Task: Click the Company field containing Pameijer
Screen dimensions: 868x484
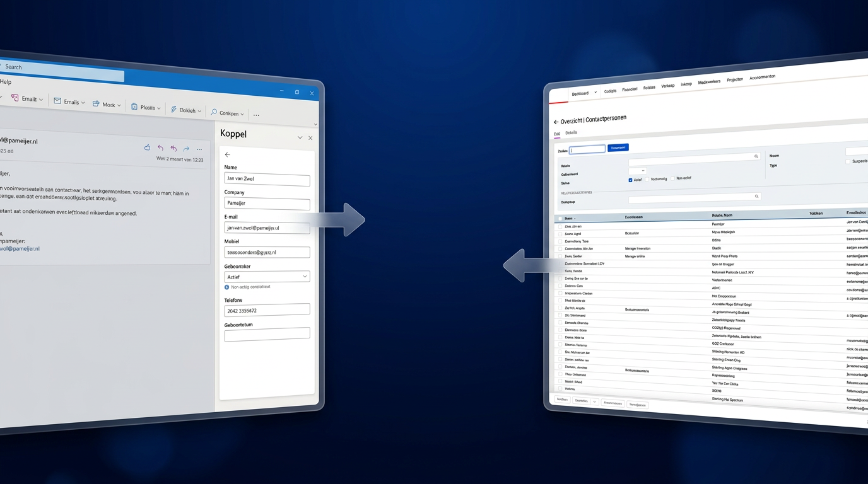Action: click(267, 204)
